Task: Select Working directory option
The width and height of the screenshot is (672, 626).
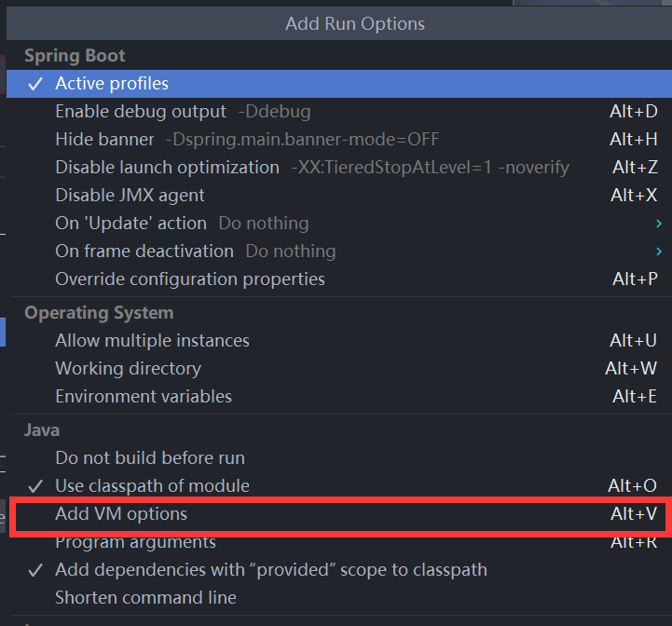Action: point(339,369)
